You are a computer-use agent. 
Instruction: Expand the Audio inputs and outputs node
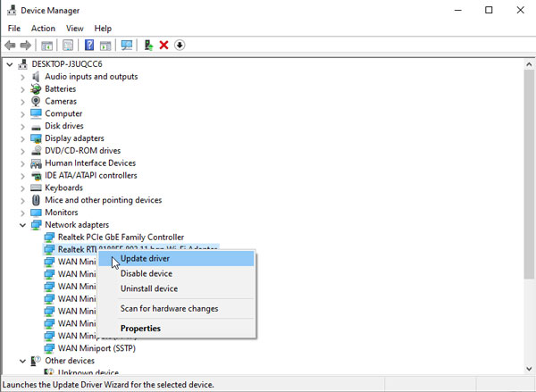[22, 77]
